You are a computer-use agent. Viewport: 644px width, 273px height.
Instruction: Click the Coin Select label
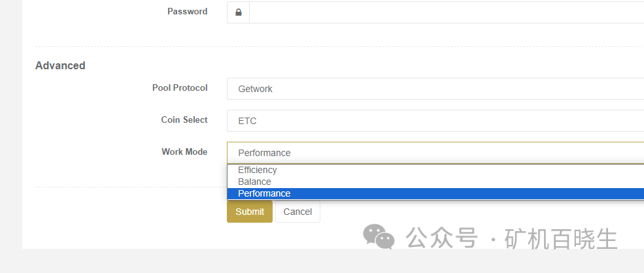184,120
